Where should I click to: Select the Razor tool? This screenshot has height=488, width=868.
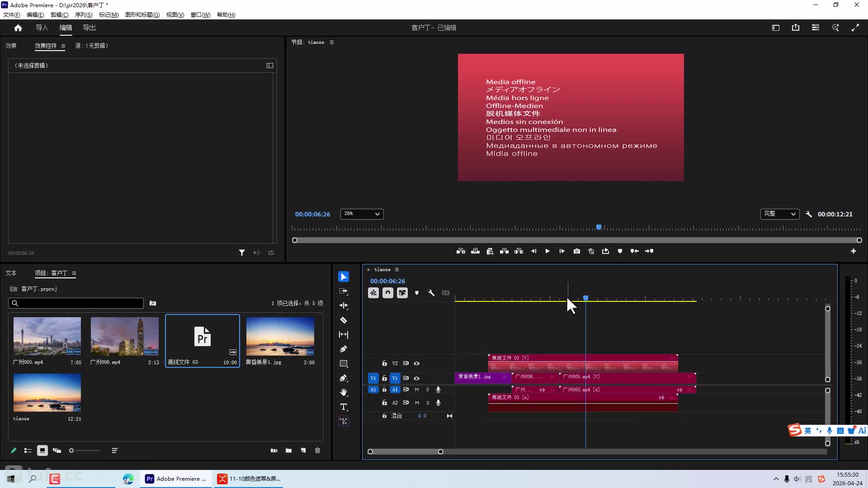click(344, 320)
